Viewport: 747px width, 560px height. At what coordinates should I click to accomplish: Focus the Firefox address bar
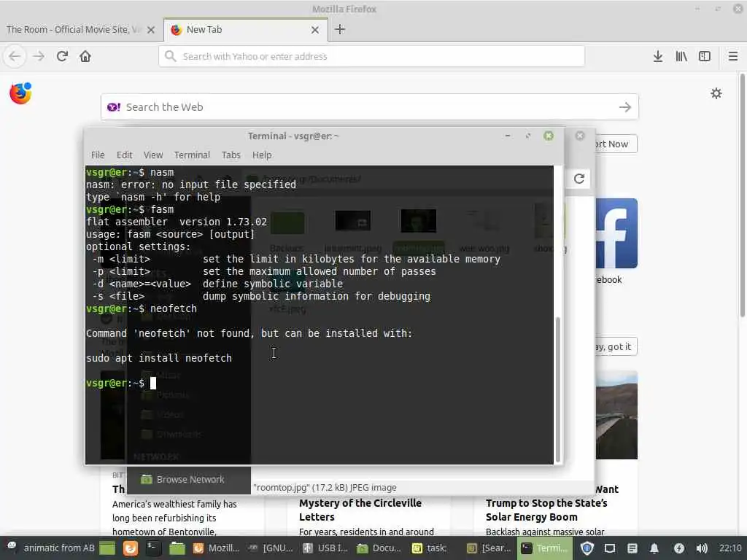371,56
